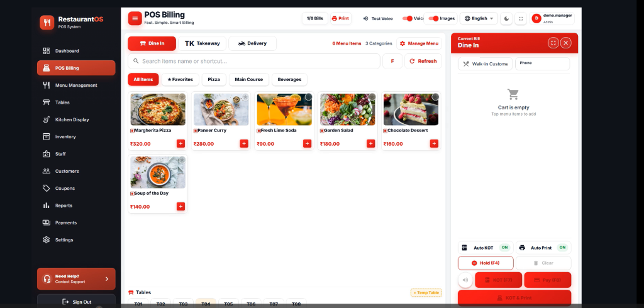Favorite Paneer Curry star toggle

click(245, 97)
